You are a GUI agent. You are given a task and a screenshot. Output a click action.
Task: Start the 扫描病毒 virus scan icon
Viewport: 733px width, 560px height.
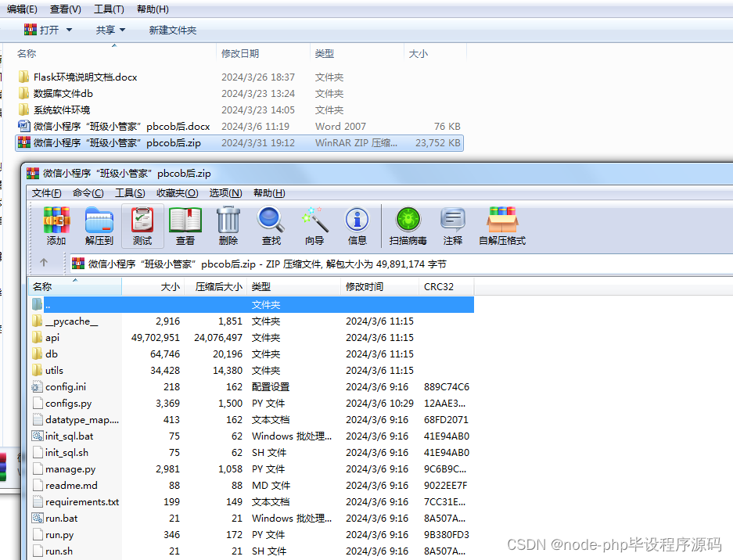(x=408, y=226)
